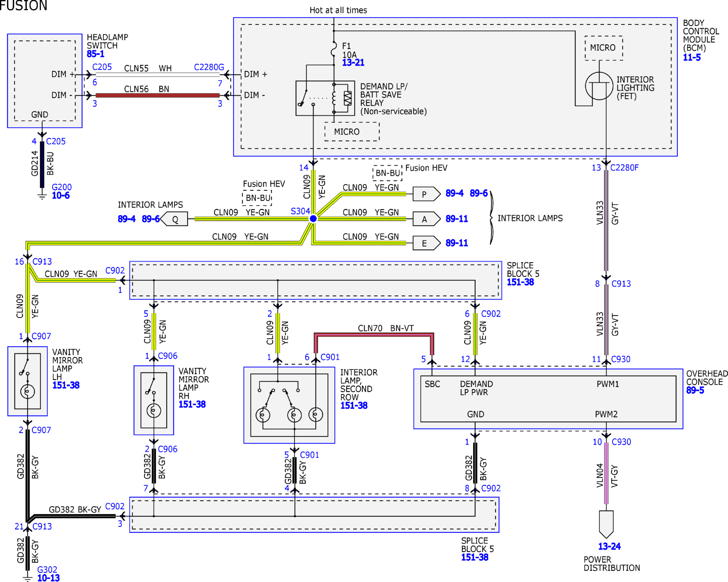Follow the 89-11 link beside connector A
Viewport: 728px width, 582px height.
click(457, 219)
